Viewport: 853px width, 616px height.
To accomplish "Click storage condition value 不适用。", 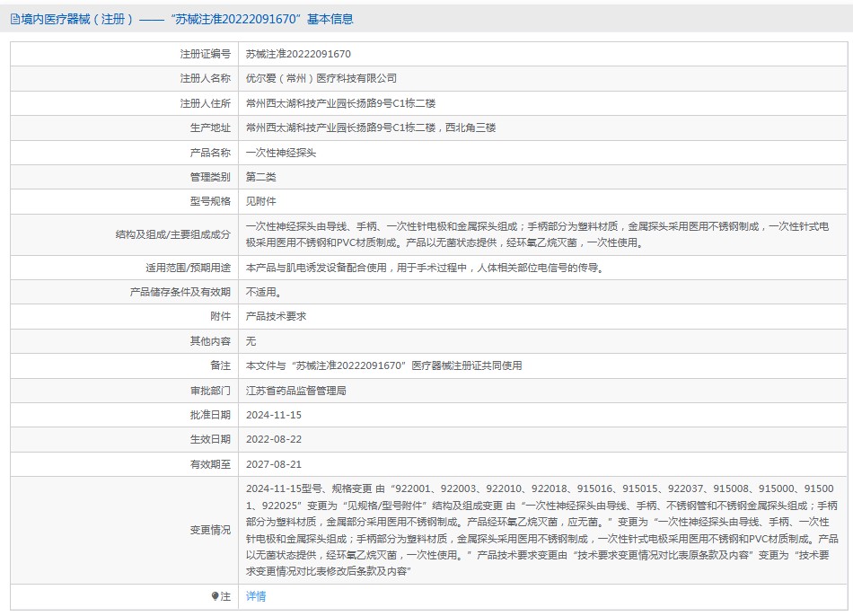I will click(263, 292).
